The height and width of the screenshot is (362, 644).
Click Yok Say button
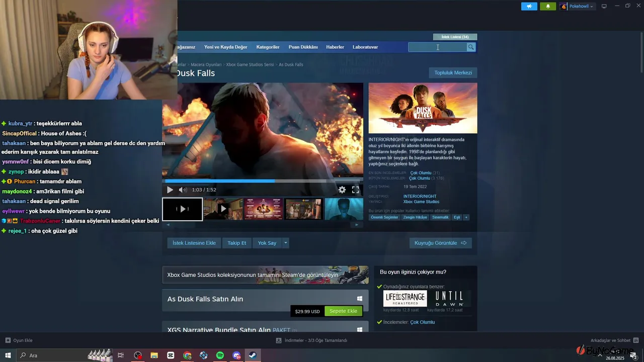point(267,243)
